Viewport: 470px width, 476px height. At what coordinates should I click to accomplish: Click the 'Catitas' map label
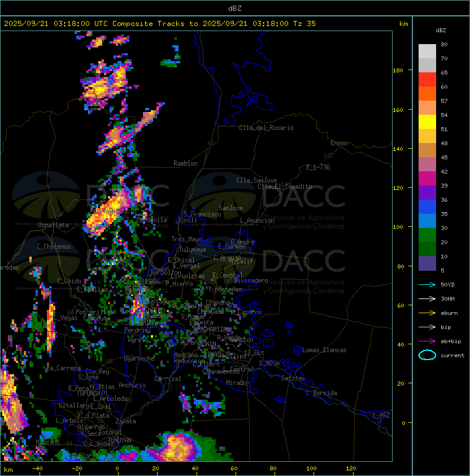tap(293, 378)
